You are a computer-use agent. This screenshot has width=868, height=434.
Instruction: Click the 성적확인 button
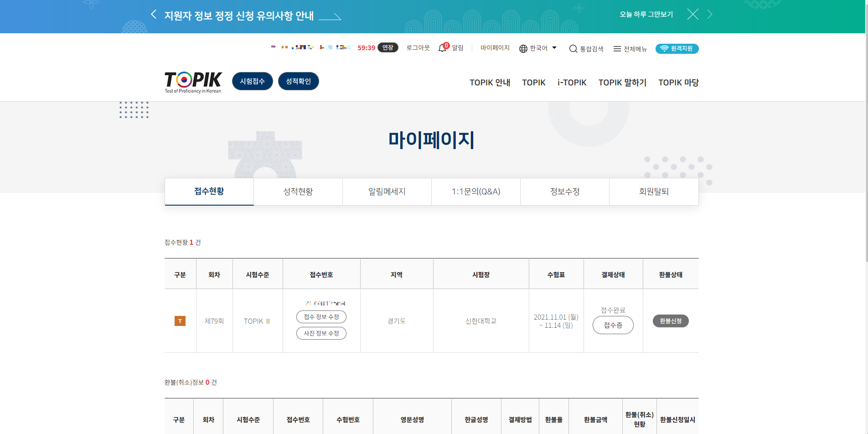coord(299,81)
